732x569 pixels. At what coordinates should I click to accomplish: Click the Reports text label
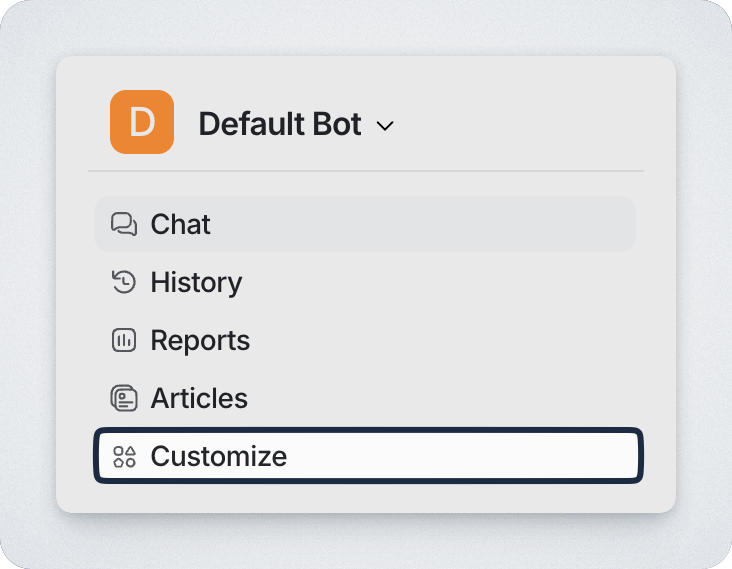200,340
